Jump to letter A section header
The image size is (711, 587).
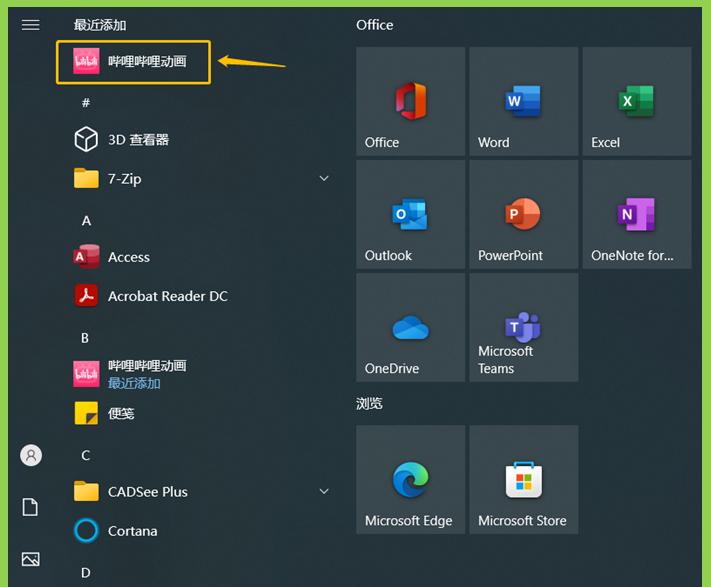[86, 221]
